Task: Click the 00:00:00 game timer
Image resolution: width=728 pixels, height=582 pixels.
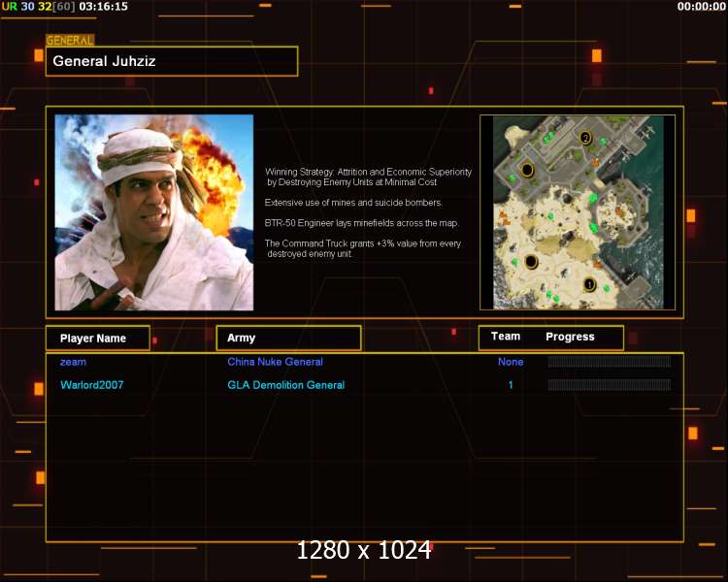Action: point(701,7)
